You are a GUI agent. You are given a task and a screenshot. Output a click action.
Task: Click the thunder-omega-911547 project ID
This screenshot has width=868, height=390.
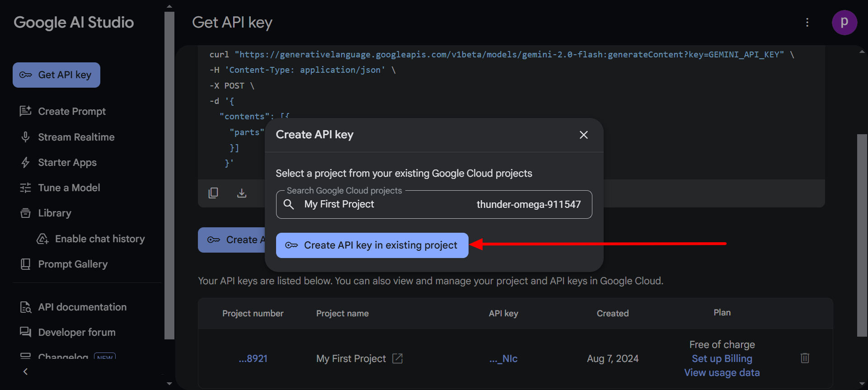click(x=529, y=205)
